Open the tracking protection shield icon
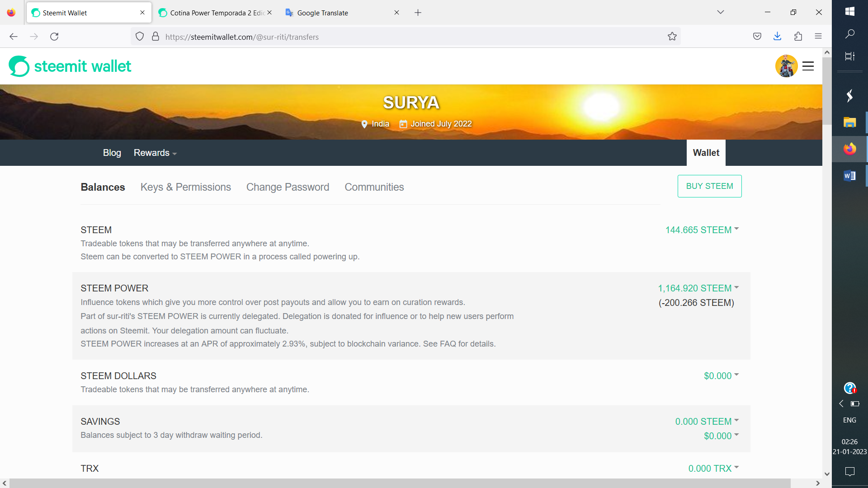The height and width of the screenshot is (488, 868). 140,37
